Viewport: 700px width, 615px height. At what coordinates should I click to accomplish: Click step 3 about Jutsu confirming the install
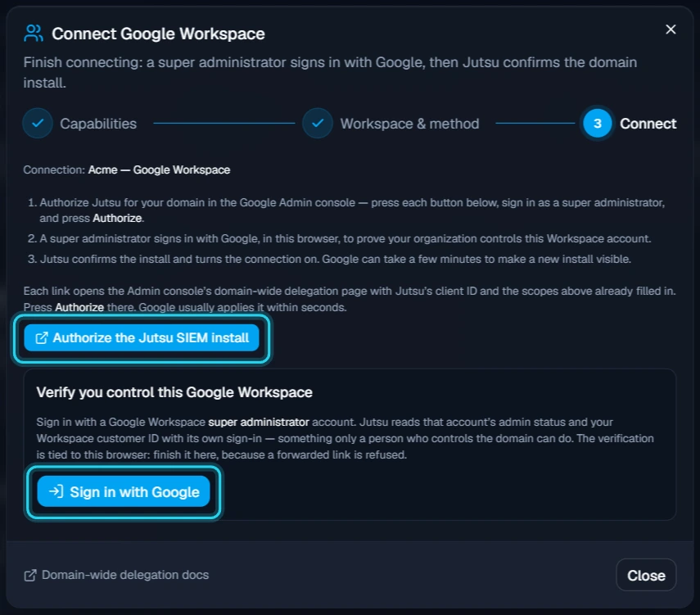[329, 260]
